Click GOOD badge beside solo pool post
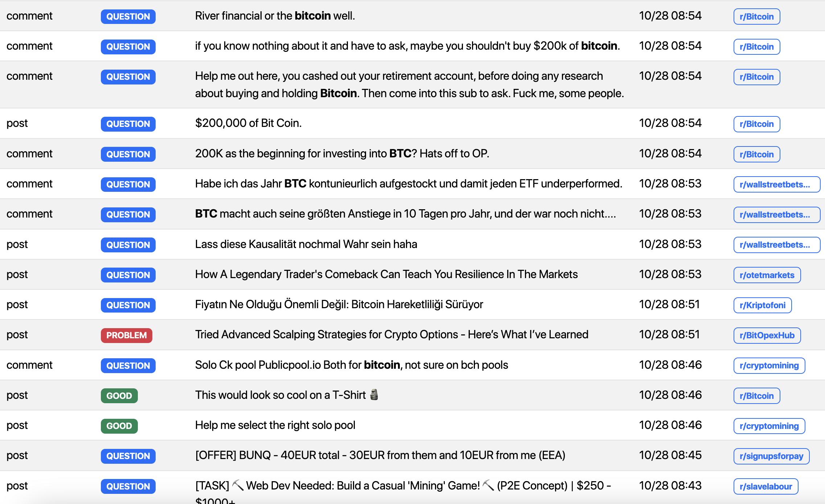Viewport: 825px width, 504px height. point(119,426)
